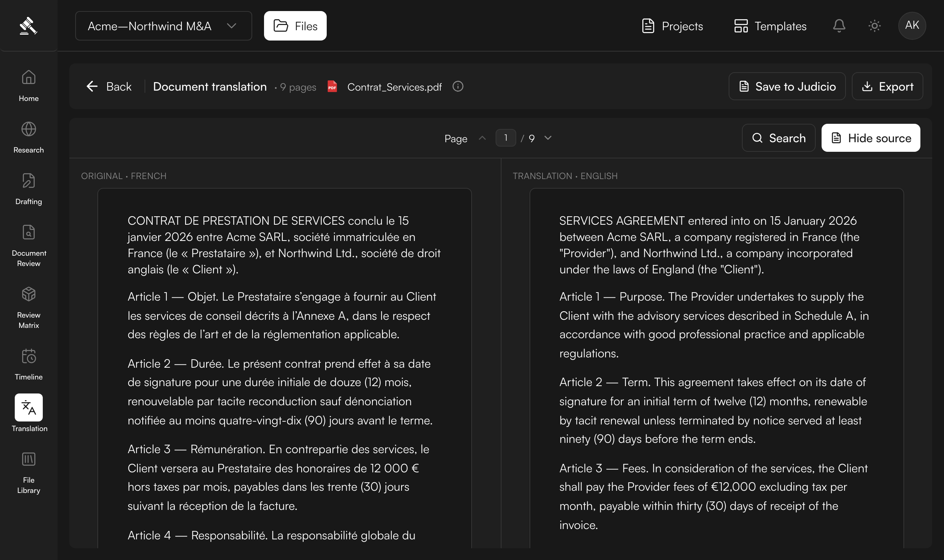Click 'CONTRAT DE PRESTATION DE SERVICES' paragraph
Viewport: 944px width, 560px height.
pyautogui.click(x=284, y=245)
